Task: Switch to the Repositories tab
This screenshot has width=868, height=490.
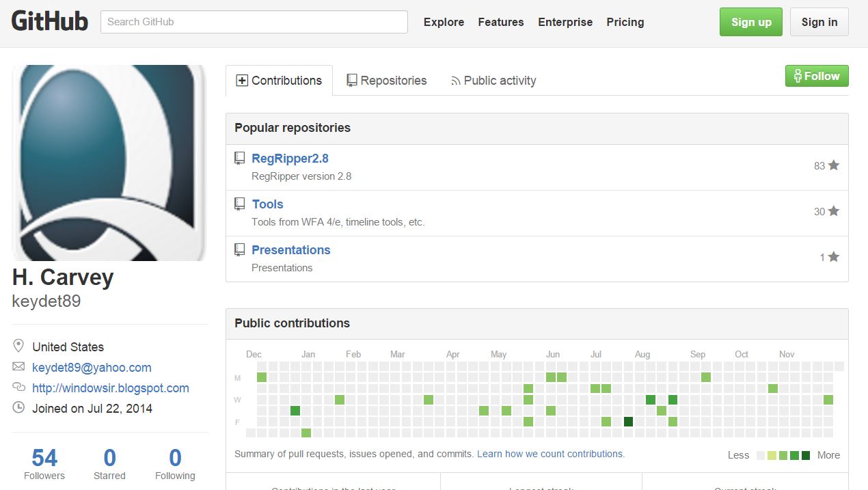Action: pos(386,81)
